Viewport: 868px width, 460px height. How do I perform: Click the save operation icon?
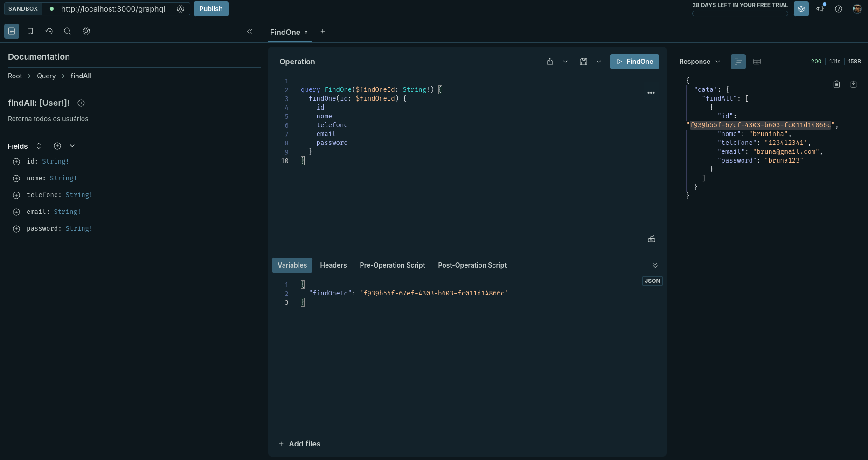coord(583,62)
